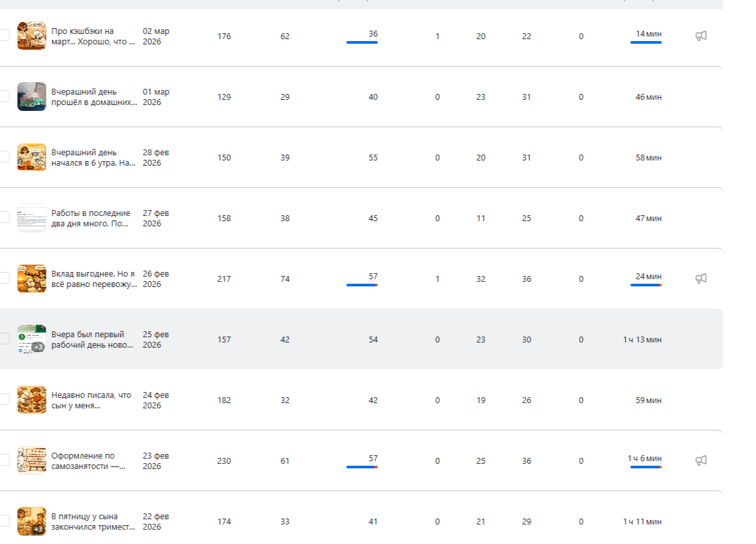
Task: Check the 'Недавно писала' post row checkbox
Action: [4, 400]
